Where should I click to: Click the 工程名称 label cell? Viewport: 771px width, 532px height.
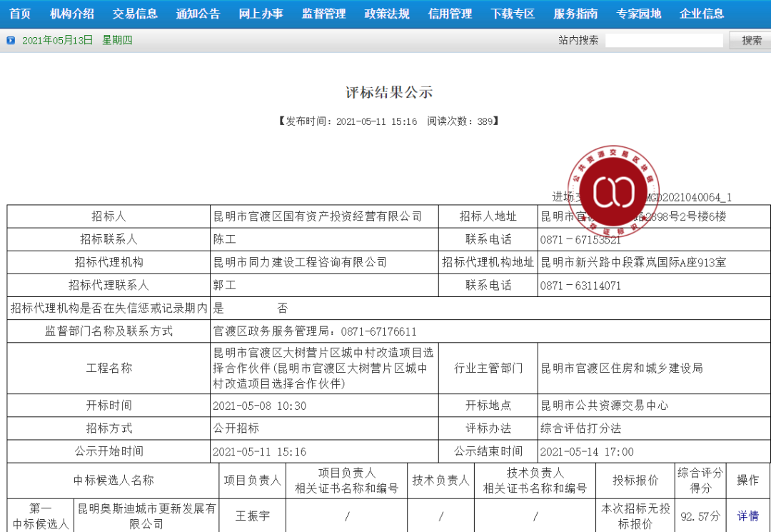[109, 368]
